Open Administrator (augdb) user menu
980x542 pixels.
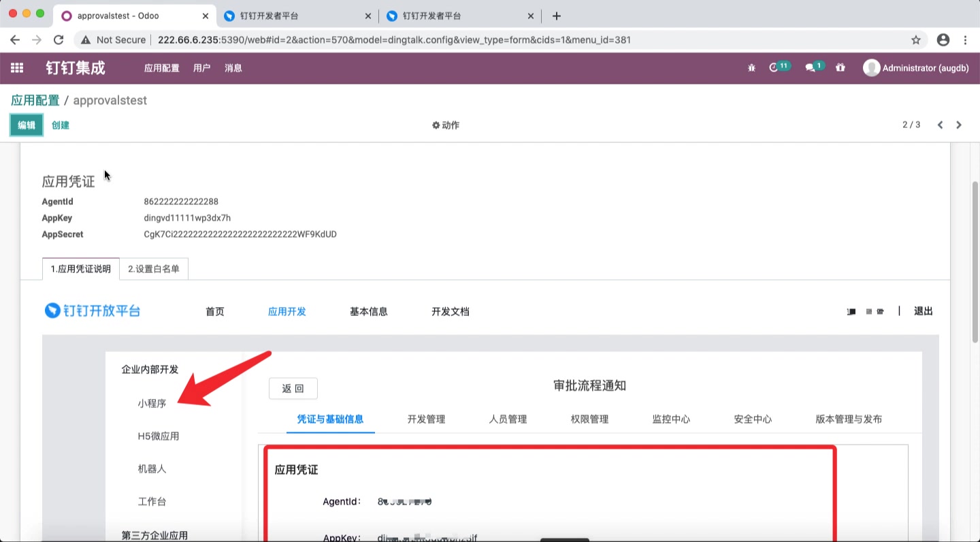(916, 68)
